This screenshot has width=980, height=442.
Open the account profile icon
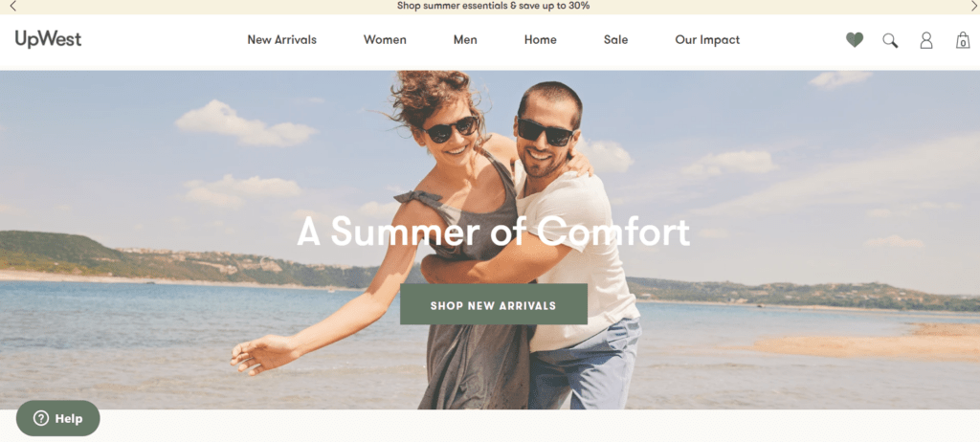926,40
